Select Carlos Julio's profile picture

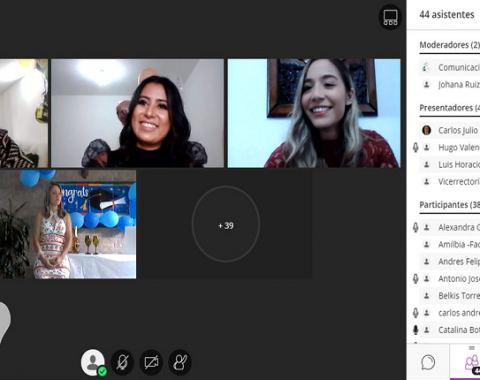coord(426,130)
